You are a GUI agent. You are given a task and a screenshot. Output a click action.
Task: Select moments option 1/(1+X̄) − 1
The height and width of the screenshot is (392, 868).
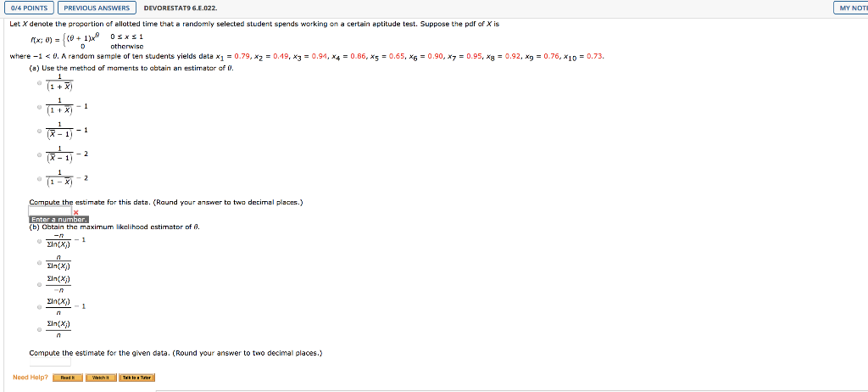tap(39, 107)
